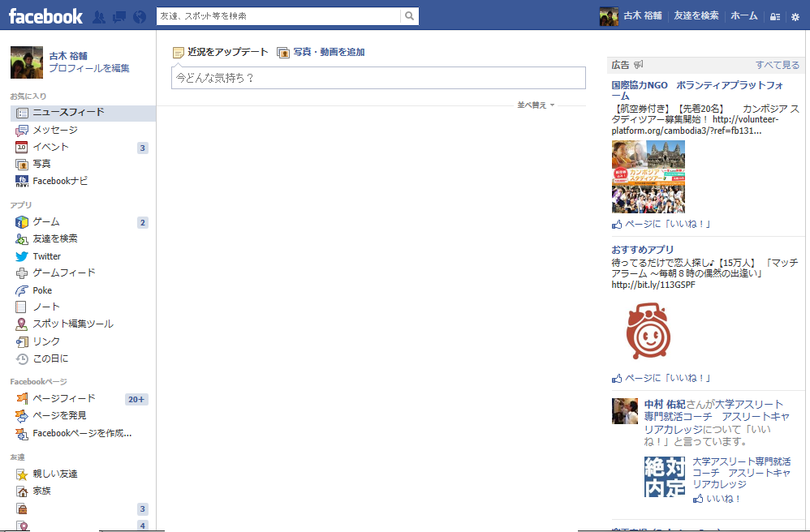Open the friend requests icon

[99, 17]
